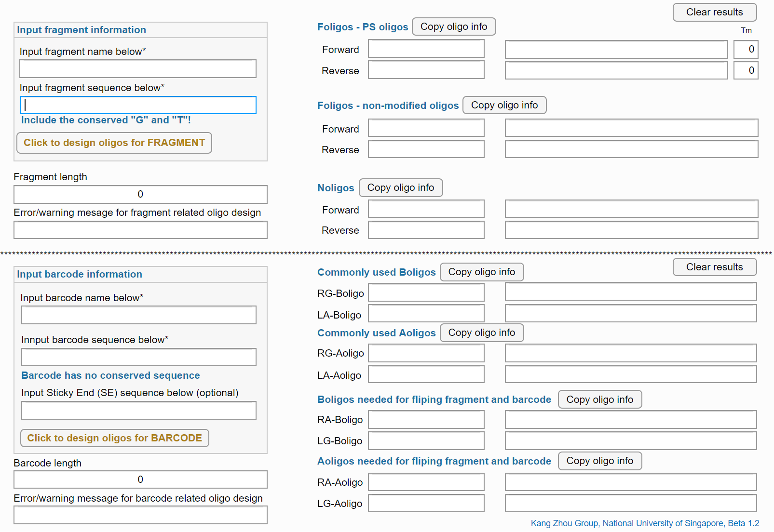The width and height of the screenshot is (774, 532).
Task: Select the input barcode name field
Action: coord(139,315)
